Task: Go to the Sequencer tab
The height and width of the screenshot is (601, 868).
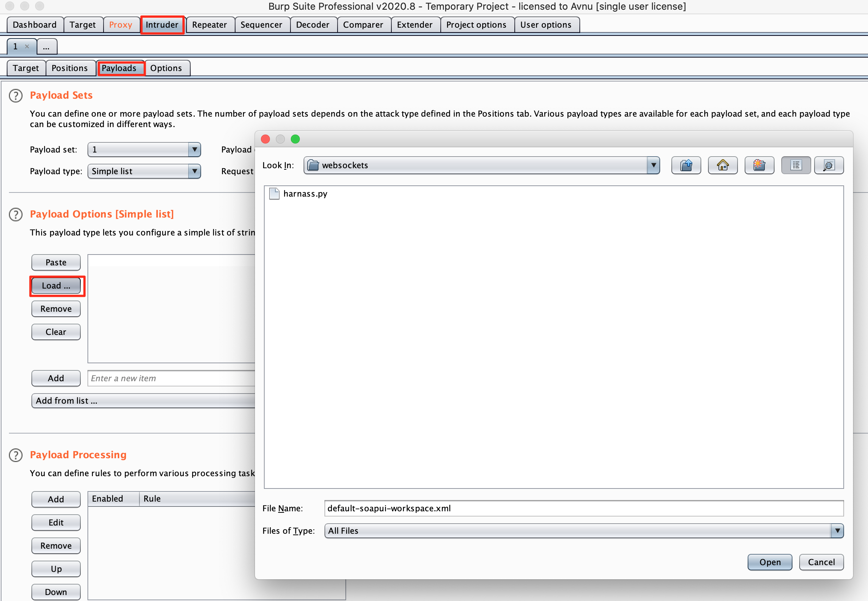Action: pyautogui.click(x=261, y=25)
